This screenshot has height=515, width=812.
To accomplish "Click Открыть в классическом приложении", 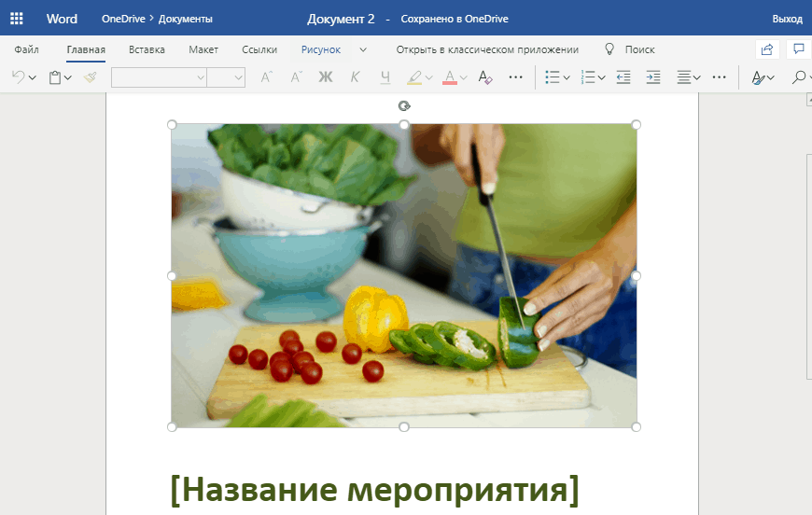I will click(x=487, y=49).
